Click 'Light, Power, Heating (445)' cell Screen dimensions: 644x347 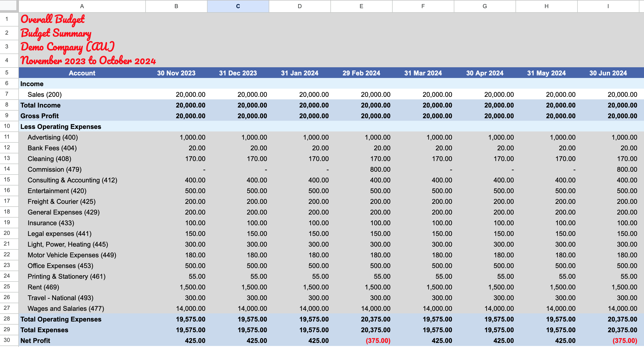tap(82, 244)
